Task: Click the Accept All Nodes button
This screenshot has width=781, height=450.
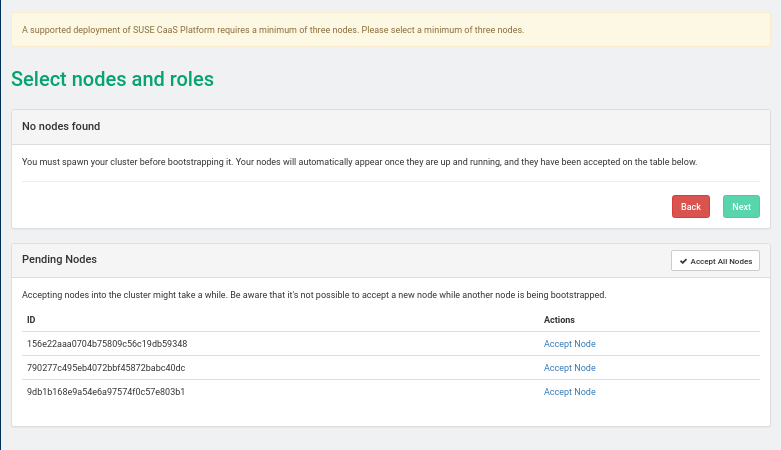Action: [715, 261]
